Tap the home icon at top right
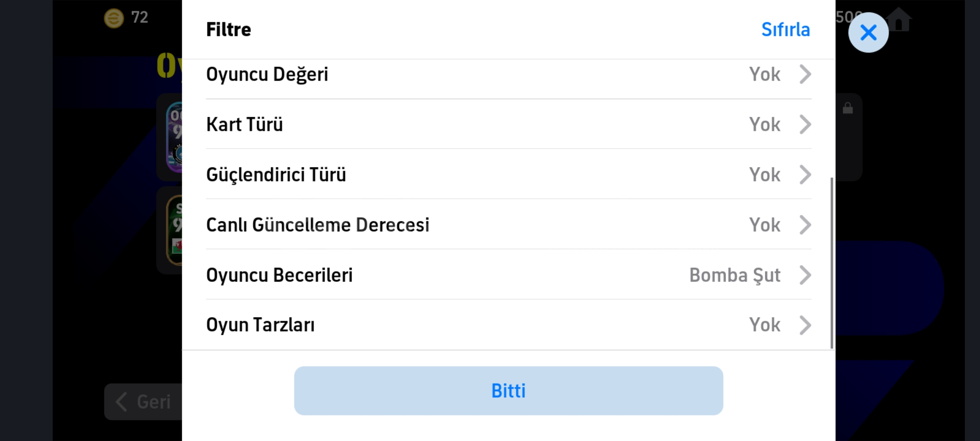The height and width of the screenshot is (441, 980). [x=899, y=20]
